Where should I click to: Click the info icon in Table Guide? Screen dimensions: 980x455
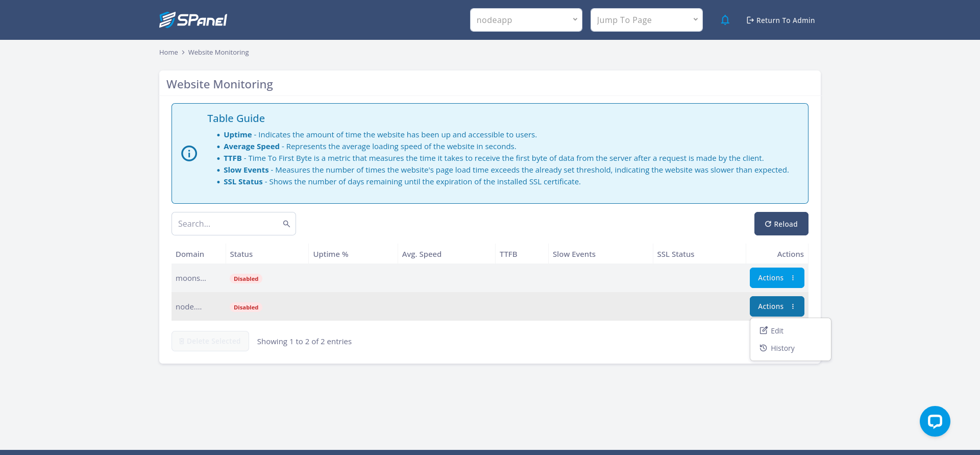pos(189,153)
